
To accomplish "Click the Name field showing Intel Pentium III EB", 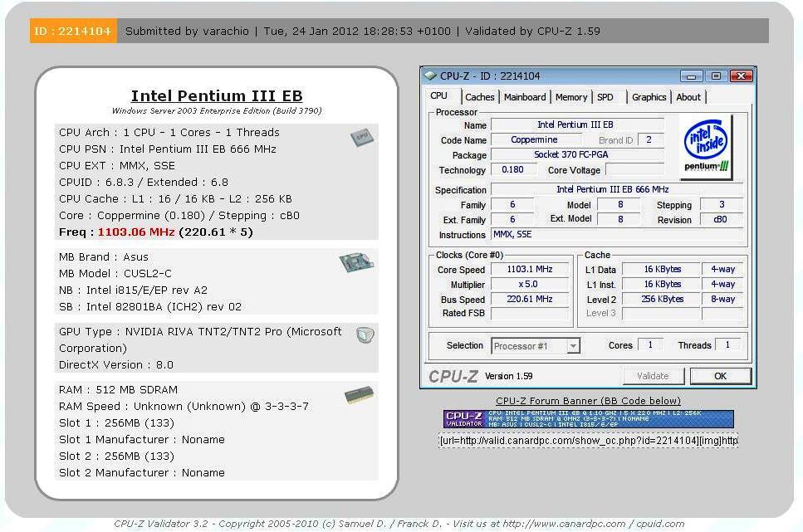I will click(x=577, y=124).
